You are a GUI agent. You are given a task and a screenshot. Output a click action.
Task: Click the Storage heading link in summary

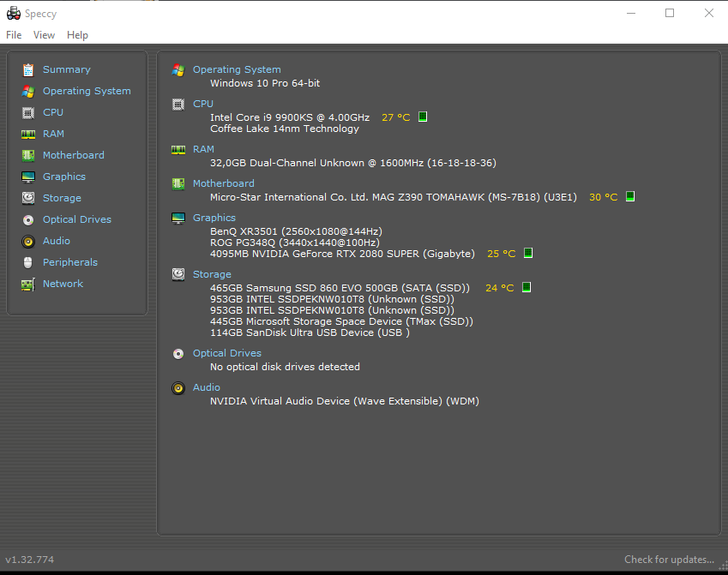[212, 274]
